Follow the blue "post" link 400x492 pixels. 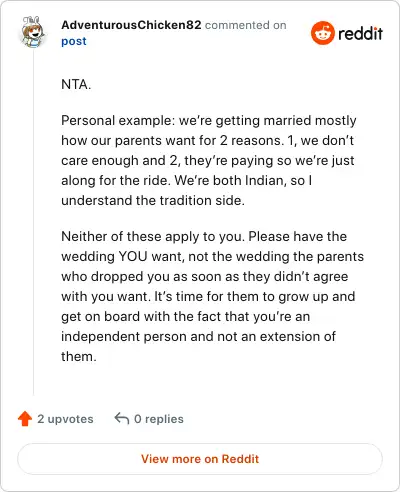[x=74, y=41]
